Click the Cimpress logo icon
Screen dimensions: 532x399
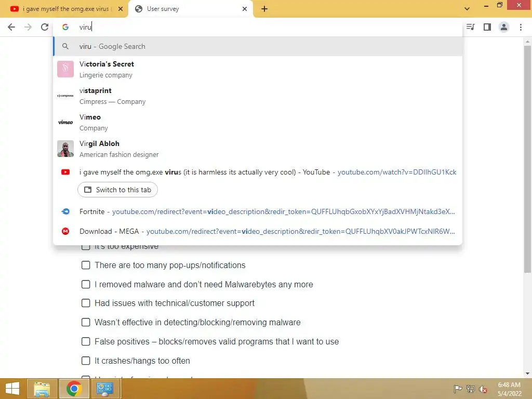click(x=65, y=96)
